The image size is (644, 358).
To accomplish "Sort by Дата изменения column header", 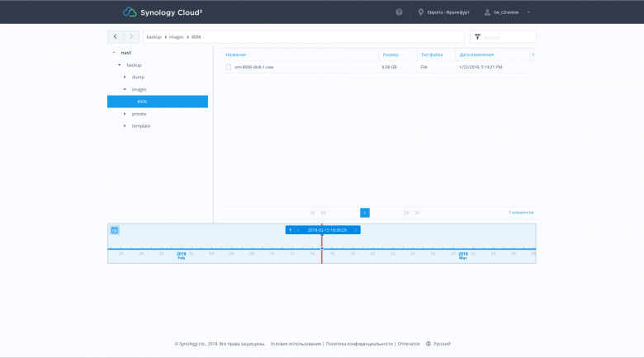I will (476, 54).
